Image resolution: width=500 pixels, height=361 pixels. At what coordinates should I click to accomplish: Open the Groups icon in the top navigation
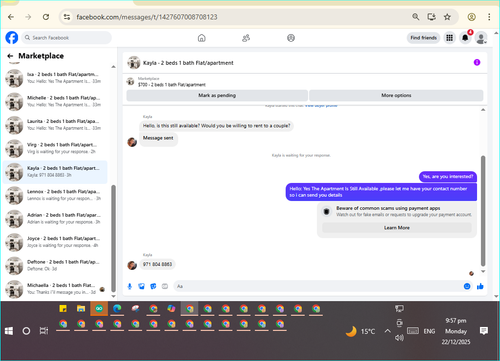click(291, 38)
